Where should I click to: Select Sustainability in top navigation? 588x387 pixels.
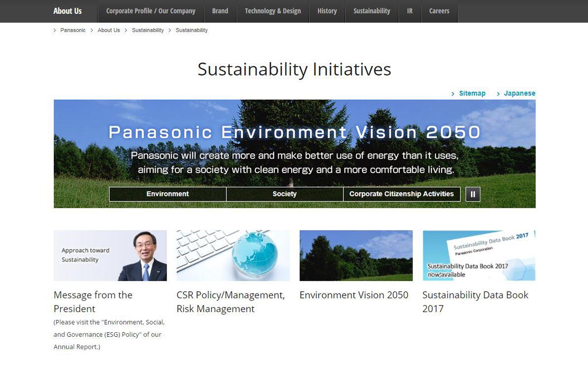tap(372, 11)
